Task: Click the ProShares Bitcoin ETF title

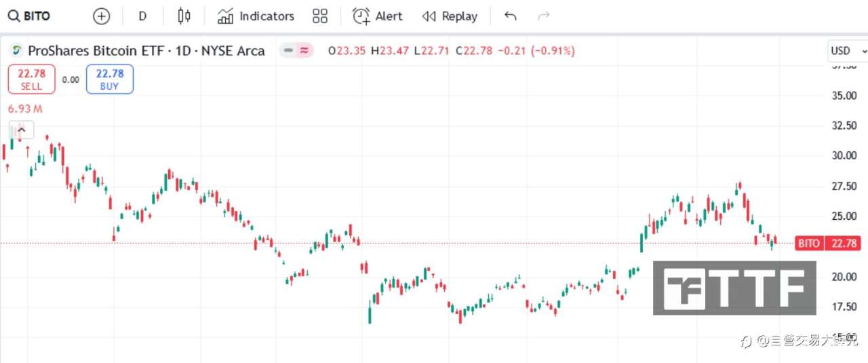Action: pyautogui.click(x=146, y=51)
